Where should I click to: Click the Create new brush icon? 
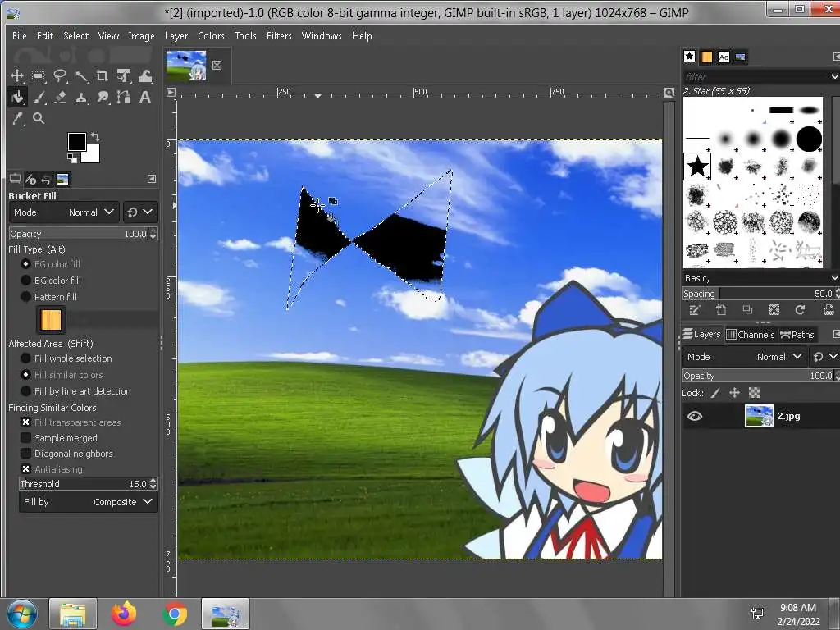coord(721,309)
